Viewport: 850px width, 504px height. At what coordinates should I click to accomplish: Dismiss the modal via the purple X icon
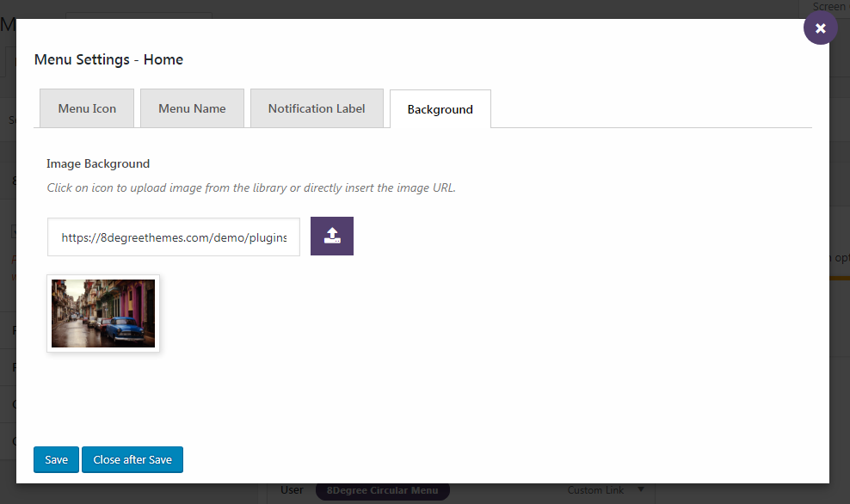click(819, 27)
